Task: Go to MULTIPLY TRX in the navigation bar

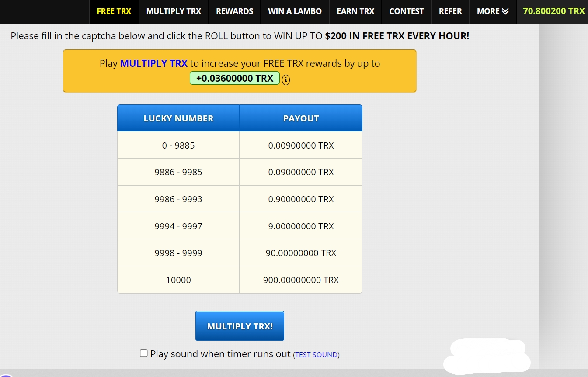Action: pos(174,11)
